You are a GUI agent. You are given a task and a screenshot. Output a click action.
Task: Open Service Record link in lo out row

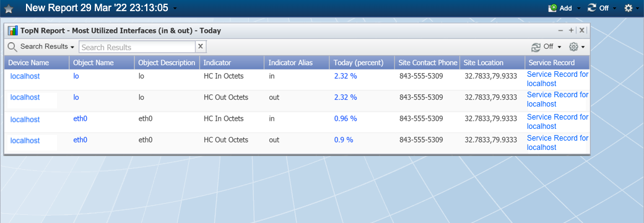click(x=558, y=99)
